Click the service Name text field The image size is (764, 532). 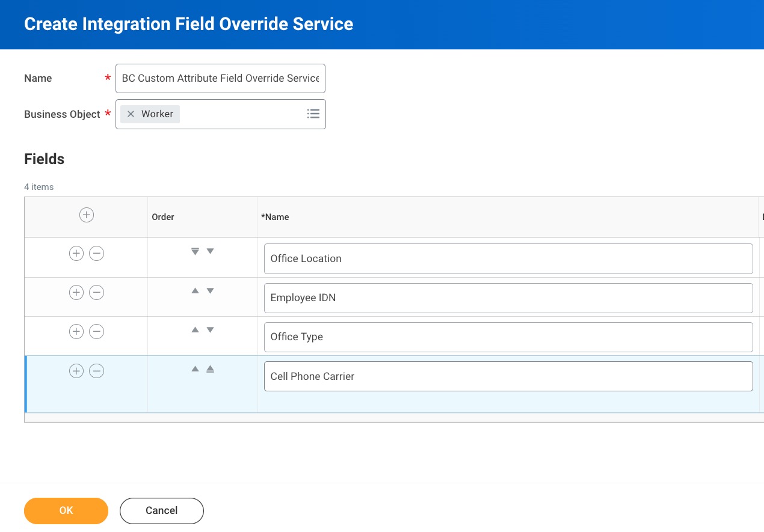coord(220,78)
